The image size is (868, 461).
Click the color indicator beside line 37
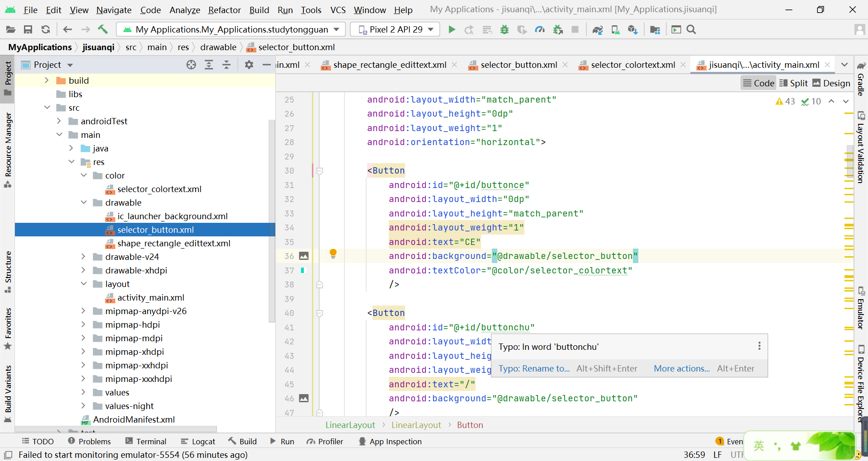click(x=303, y=270)
